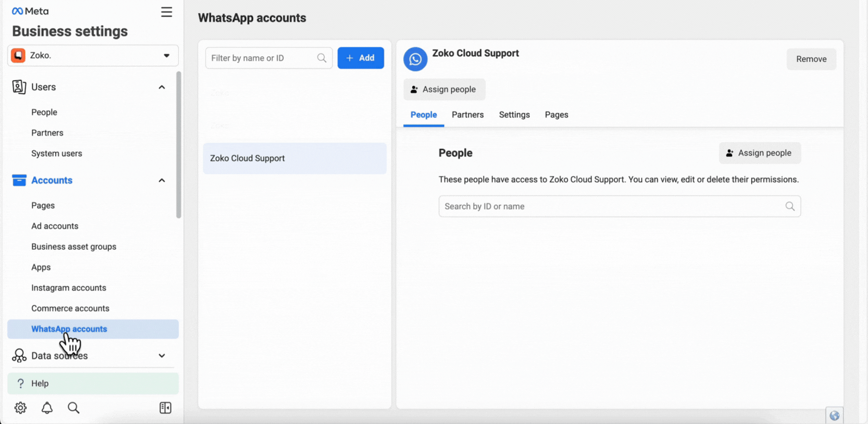Collapse the Users section chevron
Screen dimensions: 868x424
[x=162, y=87]
